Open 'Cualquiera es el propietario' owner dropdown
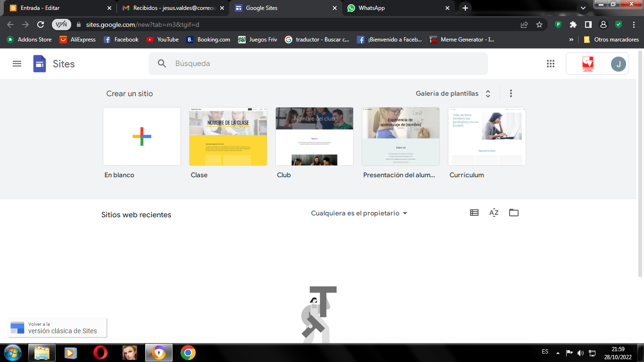 click(x=359, y=213)
